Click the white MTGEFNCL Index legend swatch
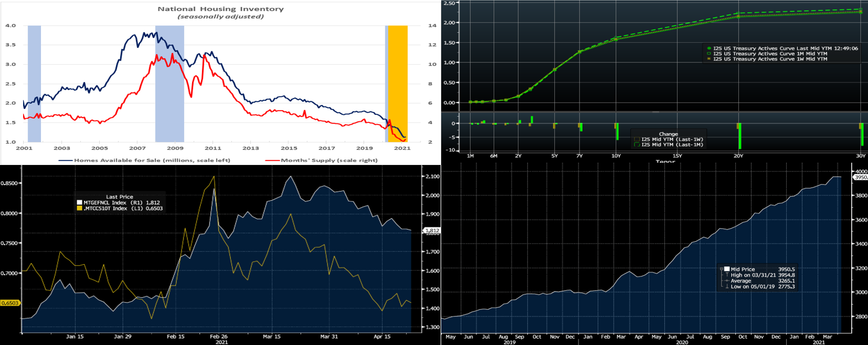868x345 pixels. [79, 202]
